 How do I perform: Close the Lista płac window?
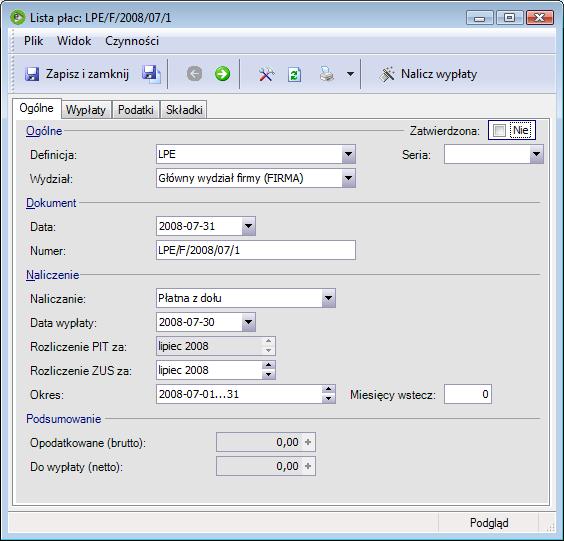(x=539, y=18)
